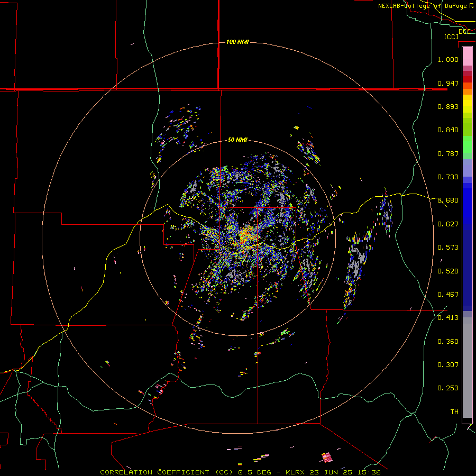
Task: Select the 0.733 legend value
Action: point(448,177)
